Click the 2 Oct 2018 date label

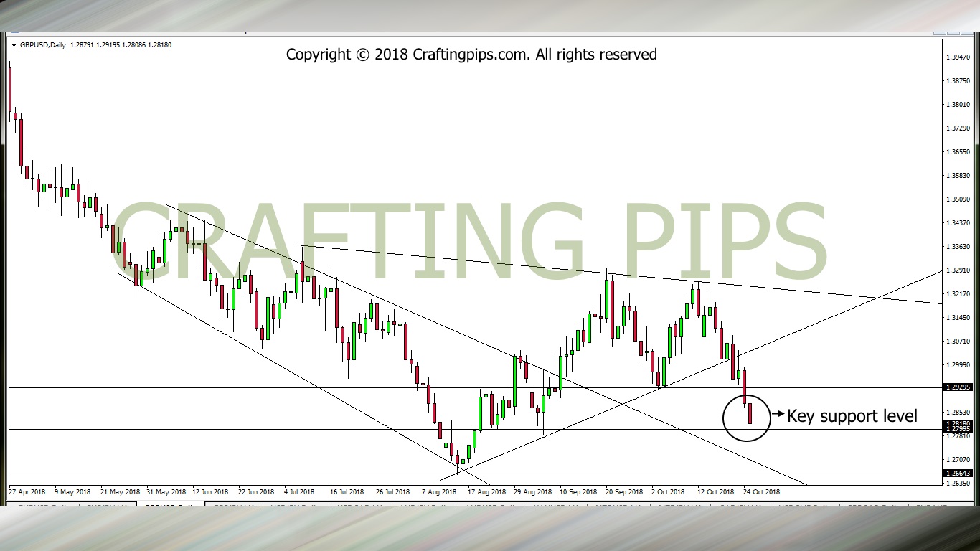pyautogui.click(x=669, y=492)
